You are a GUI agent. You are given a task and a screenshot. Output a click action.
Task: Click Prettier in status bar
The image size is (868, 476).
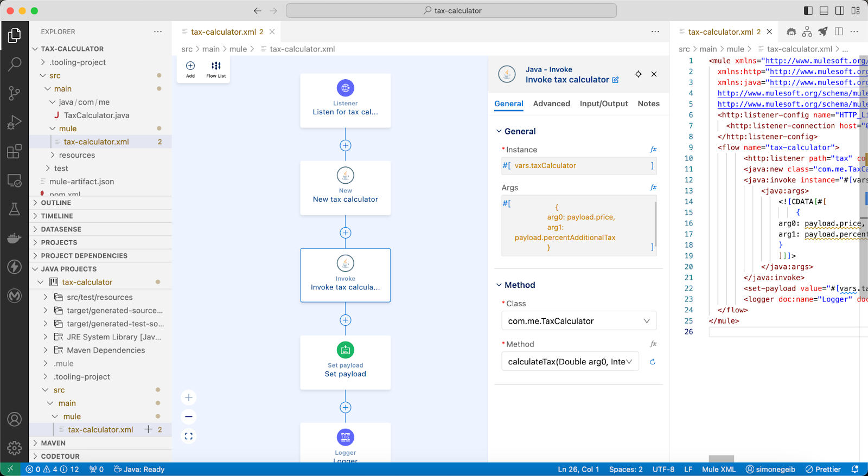[823, 469]
